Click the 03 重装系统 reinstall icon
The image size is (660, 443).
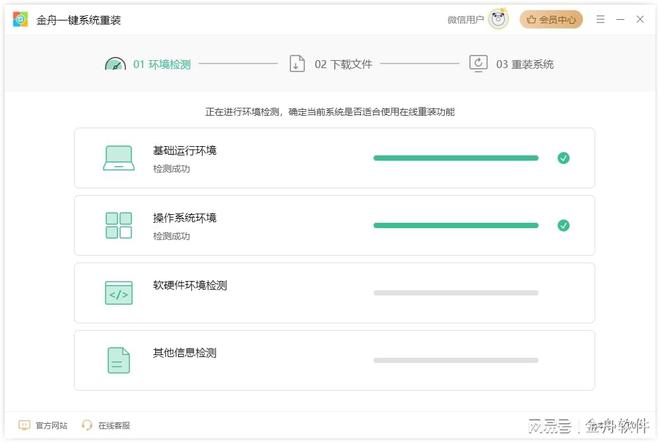click(x=479, y=64)
